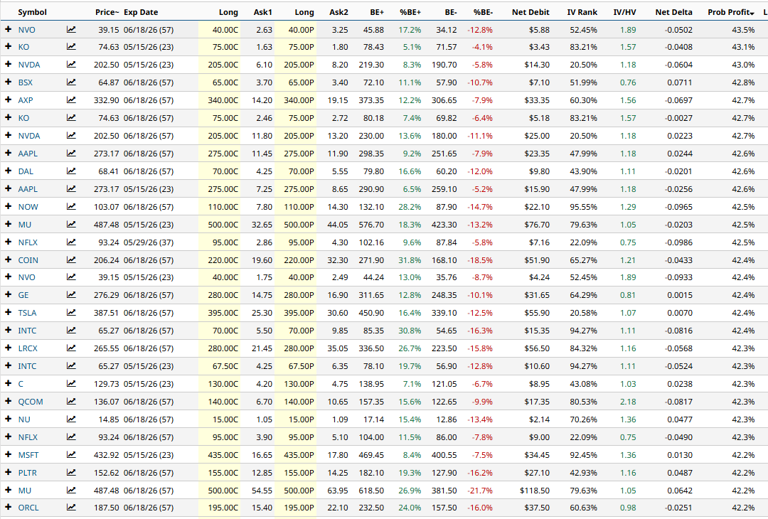
Task: Click the Symbol column header
Action: coord(32,12)
